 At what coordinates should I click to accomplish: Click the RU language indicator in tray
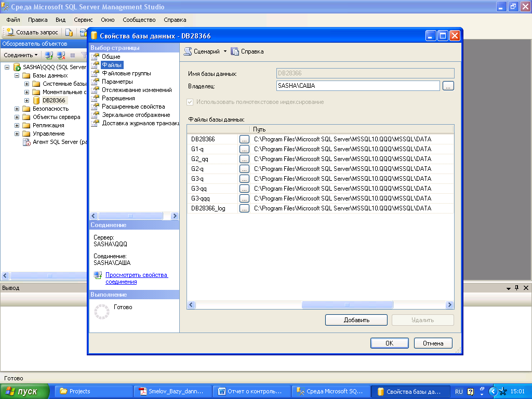(459, 392)
